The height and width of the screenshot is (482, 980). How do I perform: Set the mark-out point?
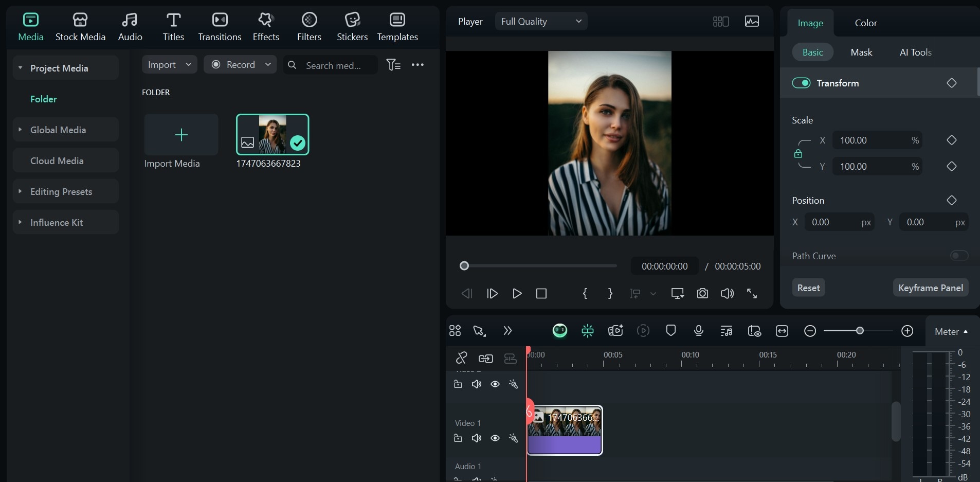pos(610,294)
